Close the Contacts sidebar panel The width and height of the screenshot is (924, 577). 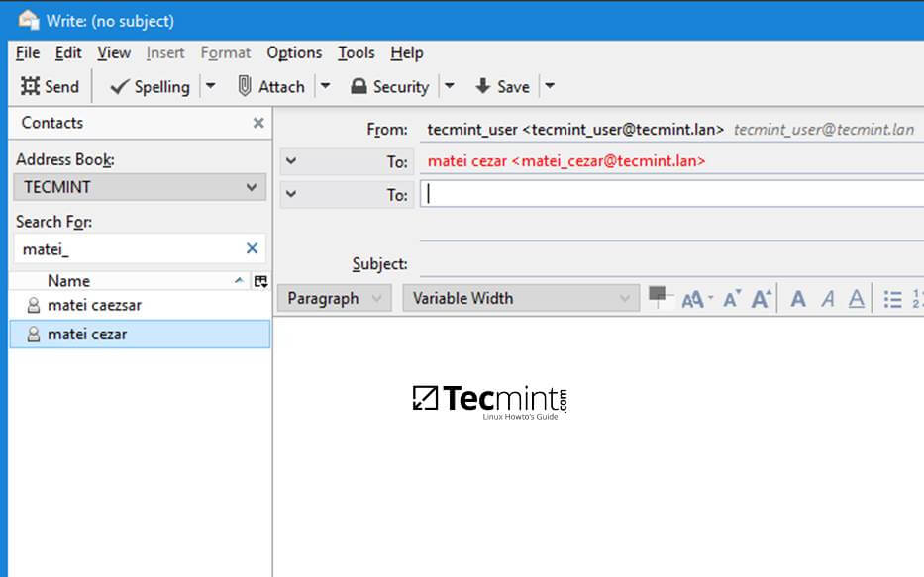tap(258, 123)
